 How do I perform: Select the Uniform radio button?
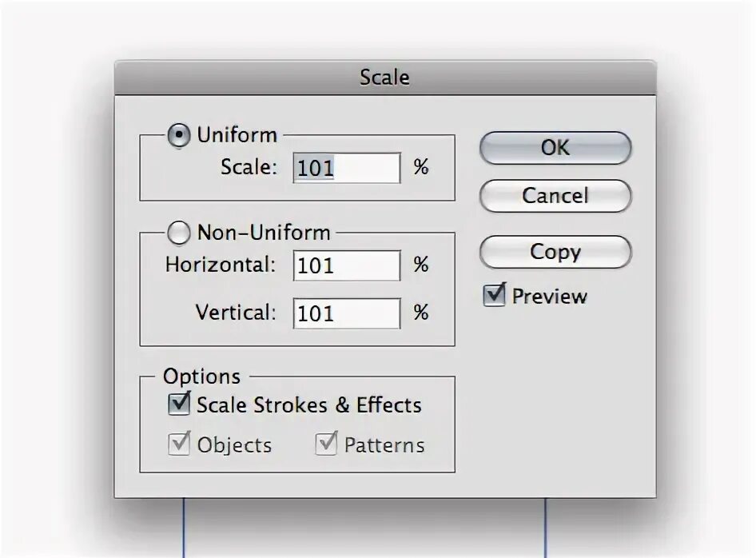[x=179, y=136]
